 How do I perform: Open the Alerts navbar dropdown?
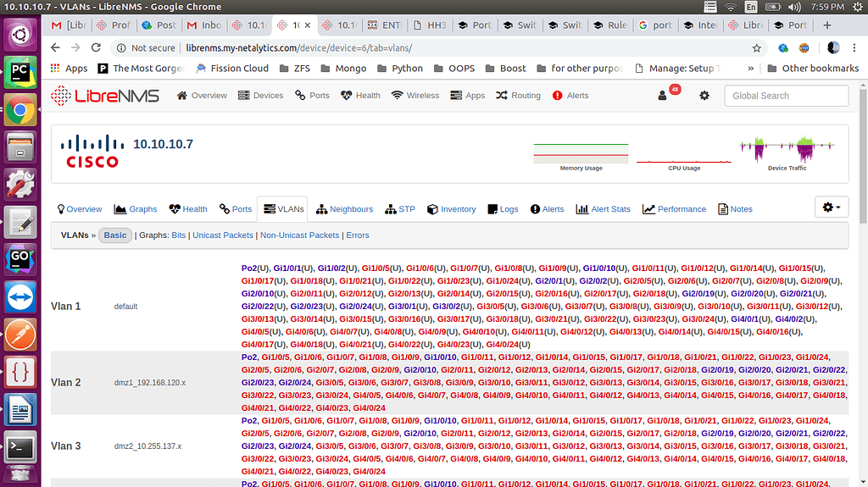coord(570,96)
